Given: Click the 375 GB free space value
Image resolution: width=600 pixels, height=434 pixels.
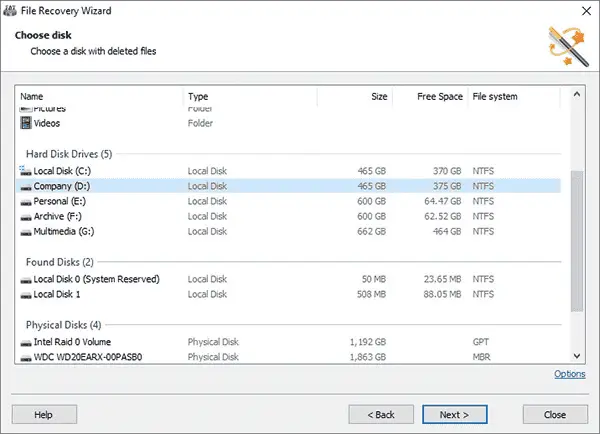Looking at the screenshot, I should click(447, 186).
